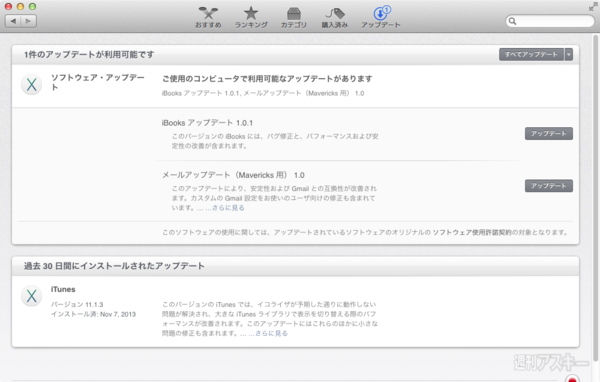The height and width of the screenshot is (382, 600).
Task: Click 過去 30 日間にインストールされたアップデート header
Action: pos(114,266)
